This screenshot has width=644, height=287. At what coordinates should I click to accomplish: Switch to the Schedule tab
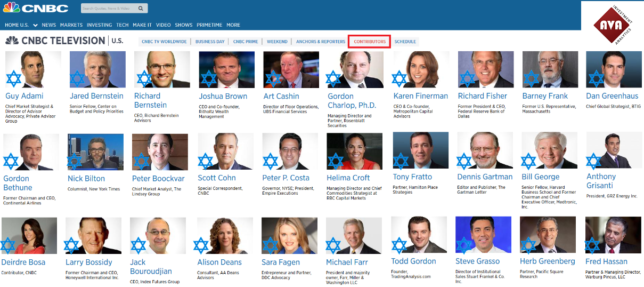[405, 42]
